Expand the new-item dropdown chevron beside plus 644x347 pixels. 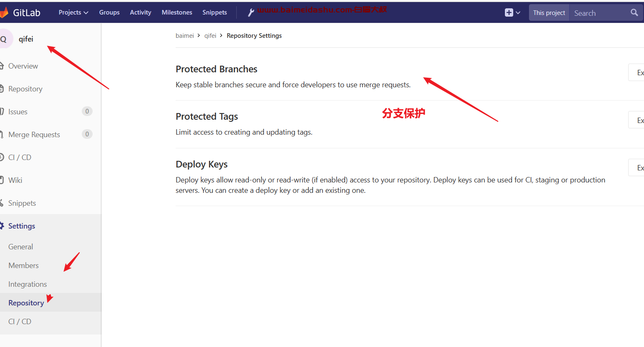tap(518, 13)
